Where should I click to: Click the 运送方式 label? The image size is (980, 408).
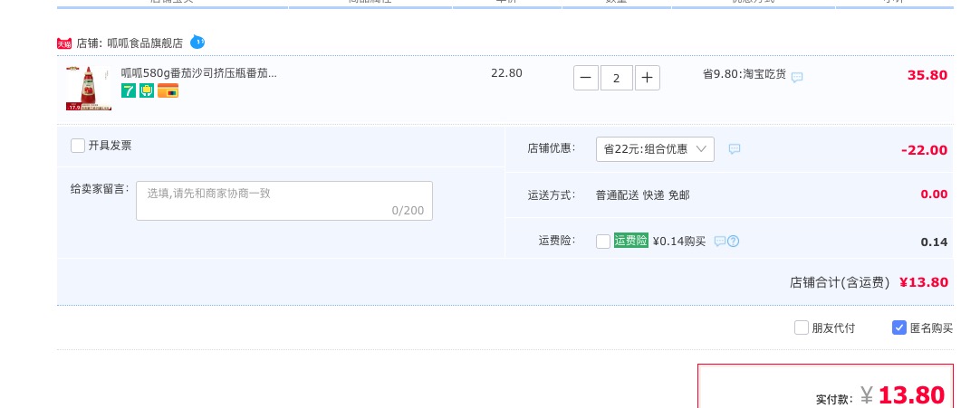552,195
